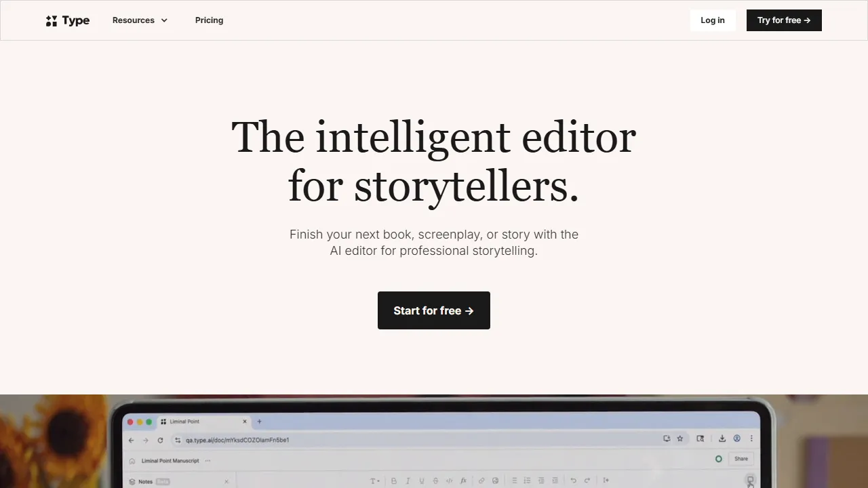Insert a formula with the fx icon

coord(463,481)
